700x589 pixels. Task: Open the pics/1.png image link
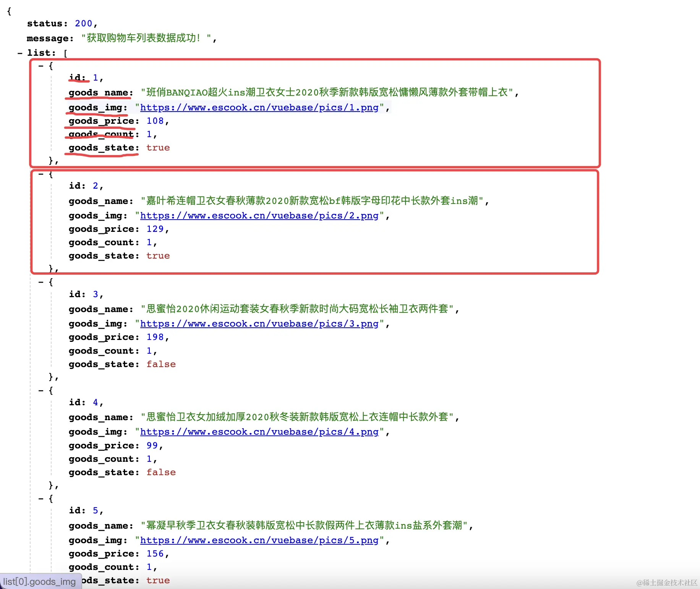tap(259, 108)
